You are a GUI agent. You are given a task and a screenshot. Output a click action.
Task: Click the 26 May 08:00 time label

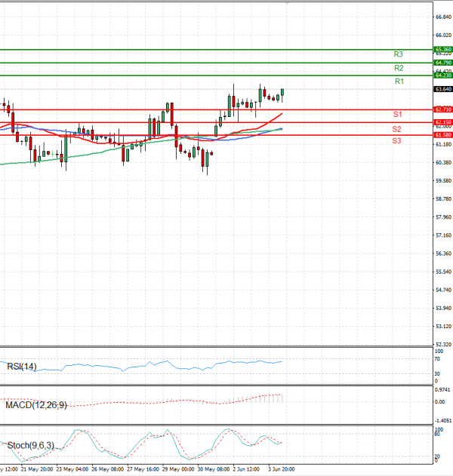coord(107,469)
